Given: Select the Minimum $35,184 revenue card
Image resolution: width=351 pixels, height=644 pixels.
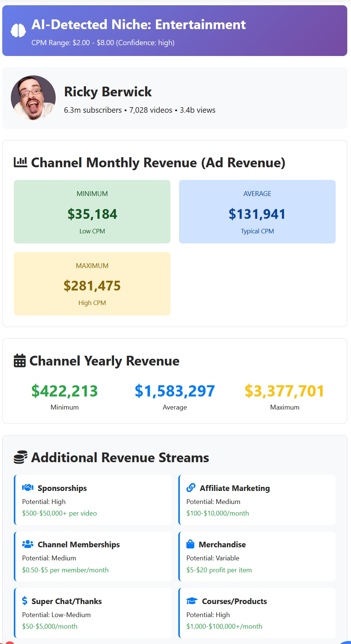Looking at the screenshot, I should [x=92, y=212].
